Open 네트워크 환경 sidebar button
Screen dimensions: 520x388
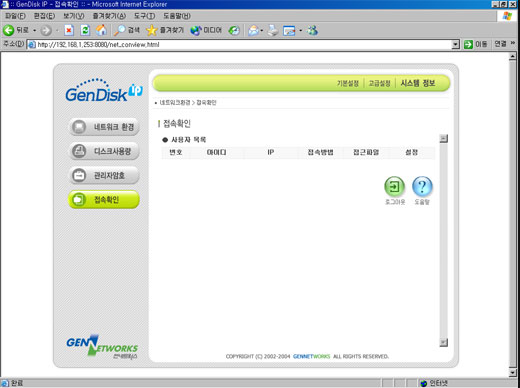tap(104, 127)
